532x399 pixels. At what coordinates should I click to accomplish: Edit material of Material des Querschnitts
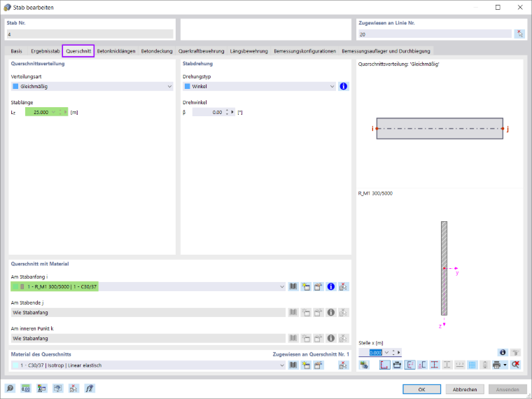[x=318, y=365]
